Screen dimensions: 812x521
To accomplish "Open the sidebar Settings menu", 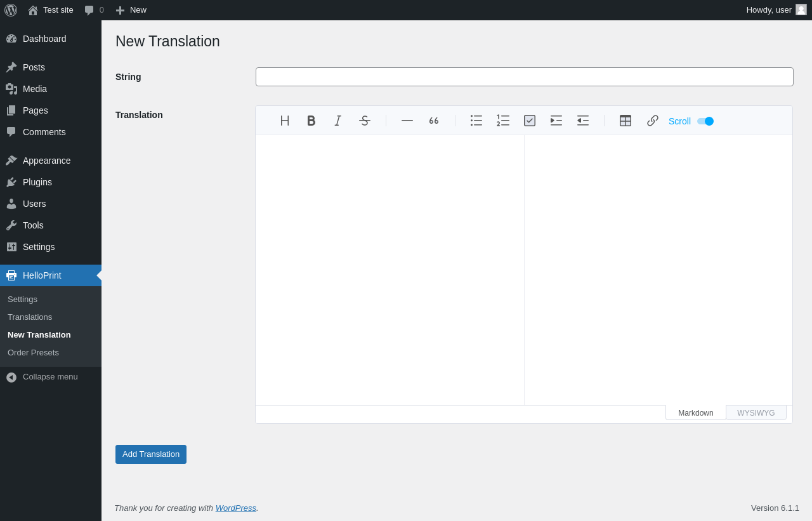I will [51, 247].
